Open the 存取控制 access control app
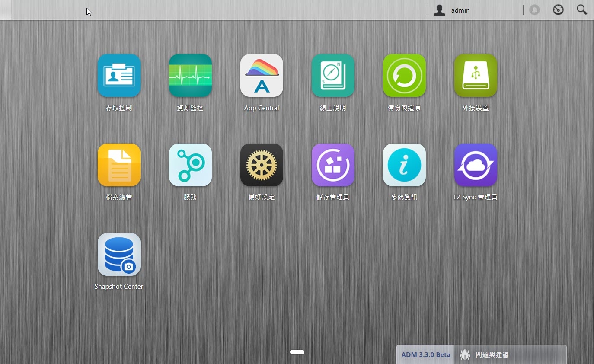Viewport: 594px width, 364px height. pyautogui.click(x=119, y=76)
